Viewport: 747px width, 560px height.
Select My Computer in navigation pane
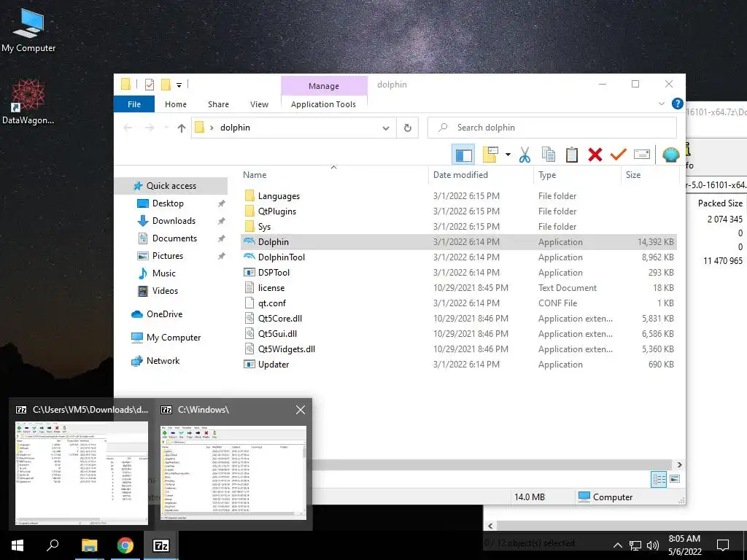174,338
